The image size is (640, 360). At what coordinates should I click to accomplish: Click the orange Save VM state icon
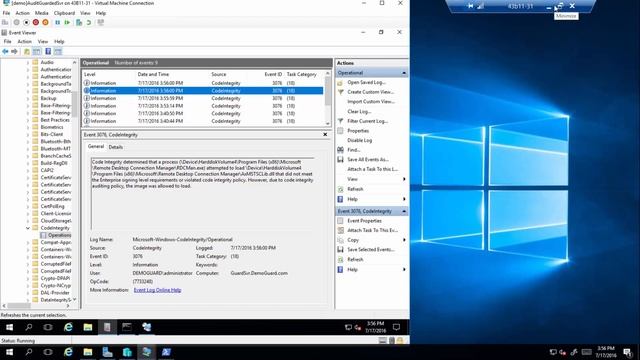tap(46, 22)
